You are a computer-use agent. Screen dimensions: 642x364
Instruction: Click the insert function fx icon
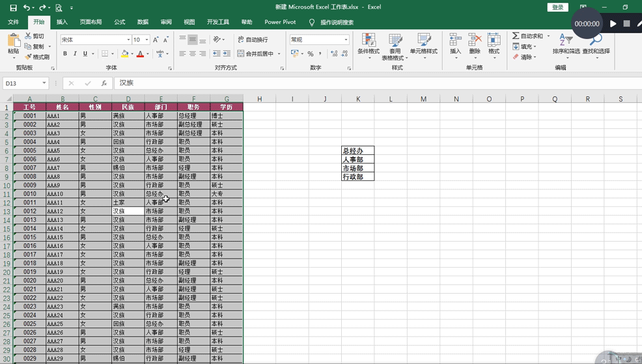click(104, 83)
